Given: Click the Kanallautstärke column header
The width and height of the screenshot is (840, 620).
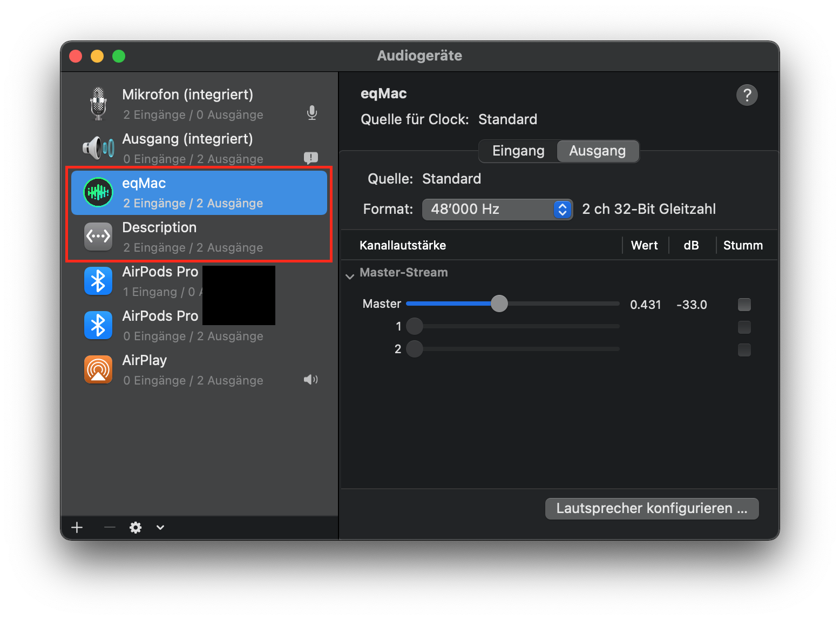Looking at the screenshot, I should 403,246.
